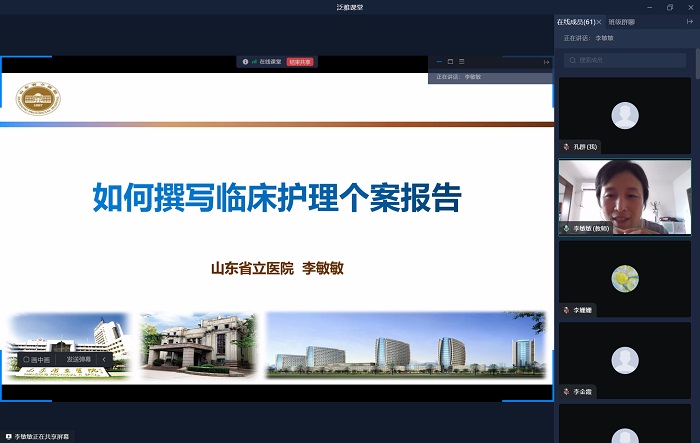Collapse the floating toolbar with the left chevron

104,359
